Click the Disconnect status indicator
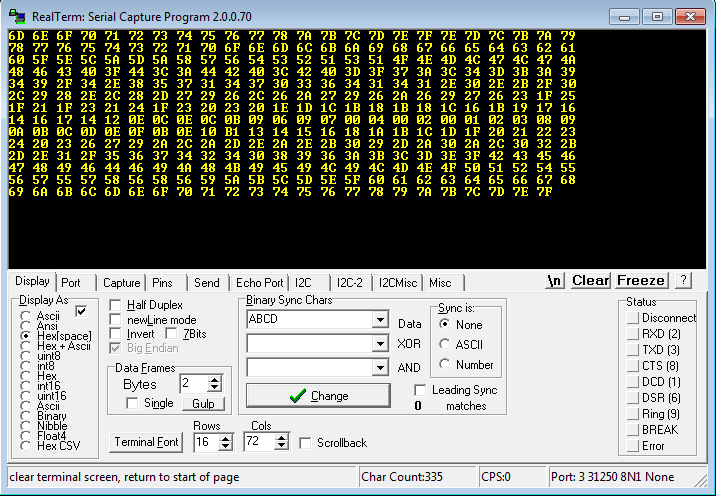The width and height of the screenshot is (723, 500). 632,318
